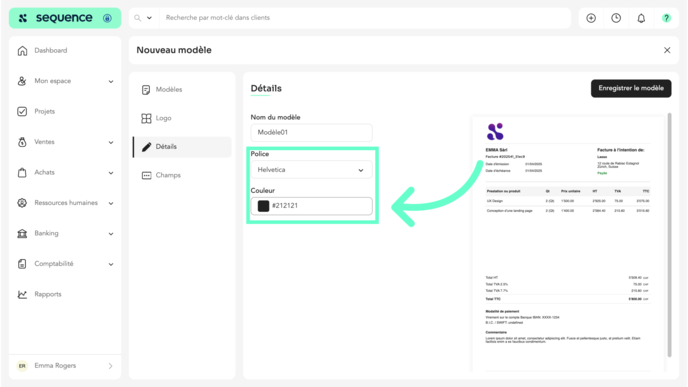Image resolution: width=688 pixels, height=387 pixels.
Task: Click Enregistrer le modèle button
Action: (x=631, y=88)
